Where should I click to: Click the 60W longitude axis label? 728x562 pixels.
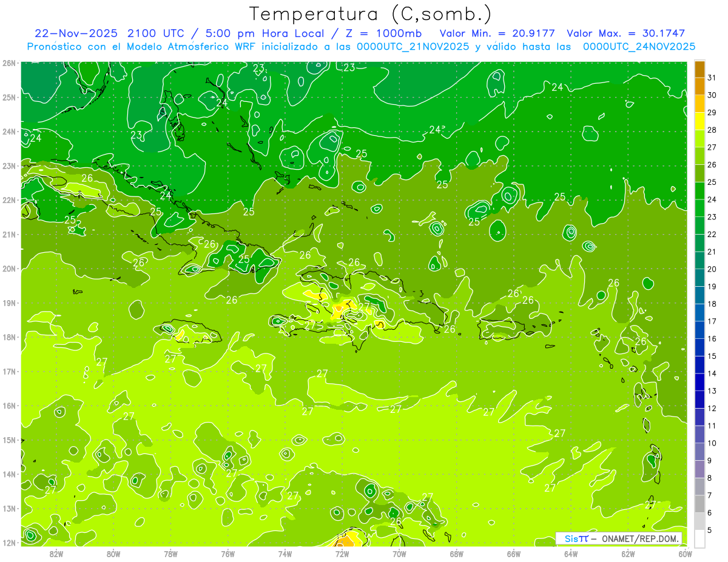coord(686,553)
